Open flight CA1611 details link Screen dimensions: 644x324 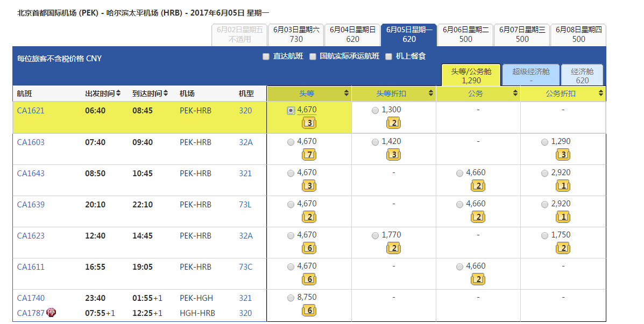(31, 267)
